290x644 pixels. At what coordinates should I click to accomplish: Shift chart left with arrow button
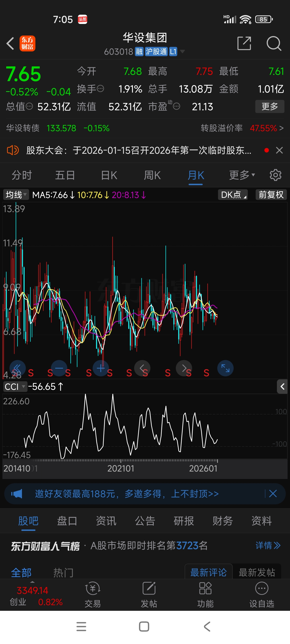(142, 368)
